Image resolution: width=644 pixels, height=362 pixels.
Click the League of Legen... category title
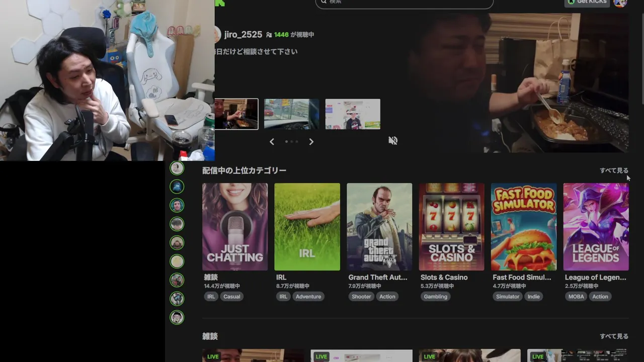pyautogui.click(x=596, y=278)
